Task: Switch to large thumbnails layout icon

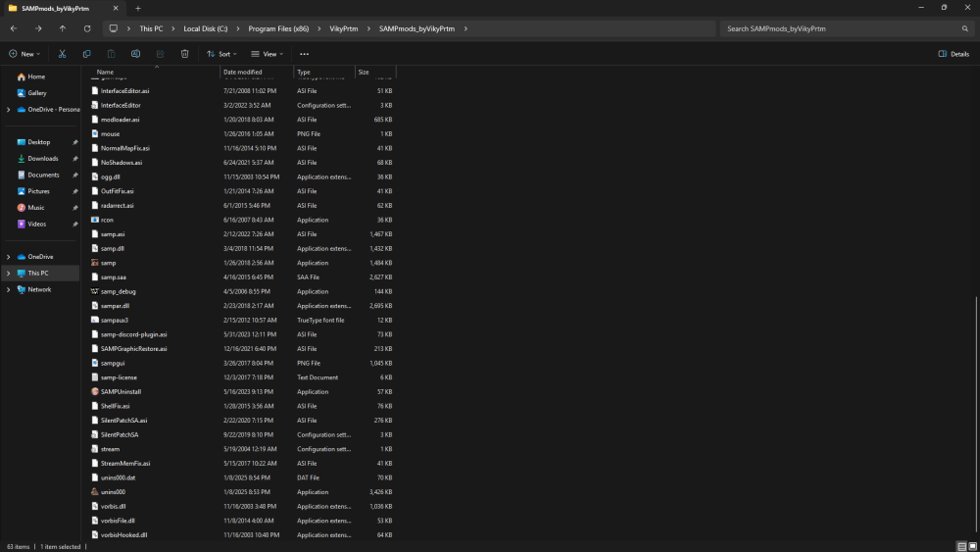Action: (972, 546)
